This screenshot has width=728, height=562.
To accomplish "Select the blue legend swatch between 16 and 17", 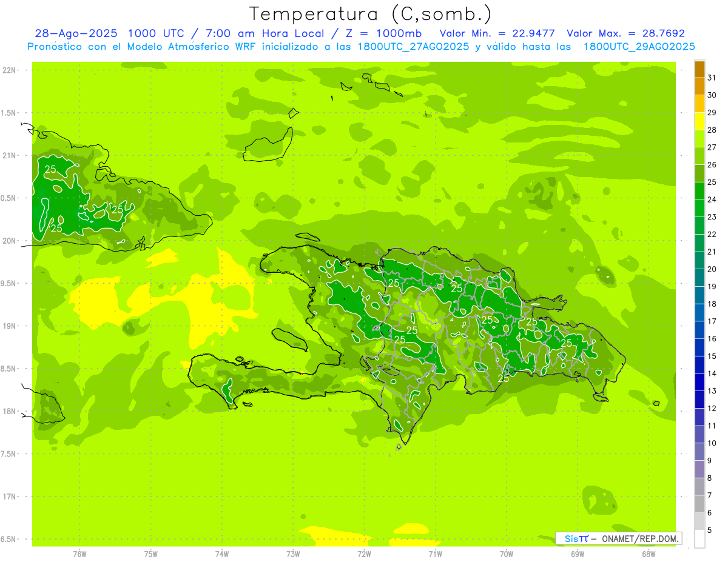I will click(x=699, y=330).
